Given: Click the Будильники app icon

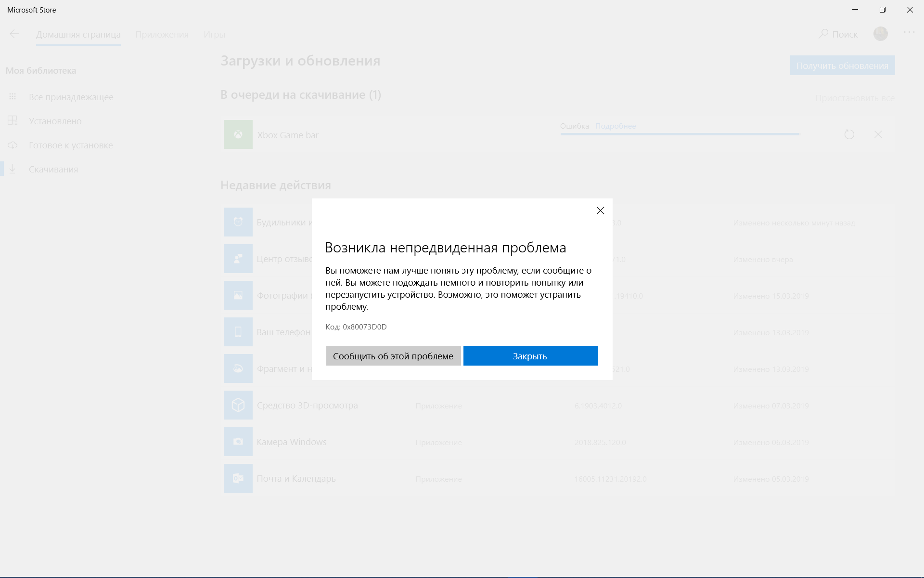Looking at the screenshot, I should pos(238,222).
